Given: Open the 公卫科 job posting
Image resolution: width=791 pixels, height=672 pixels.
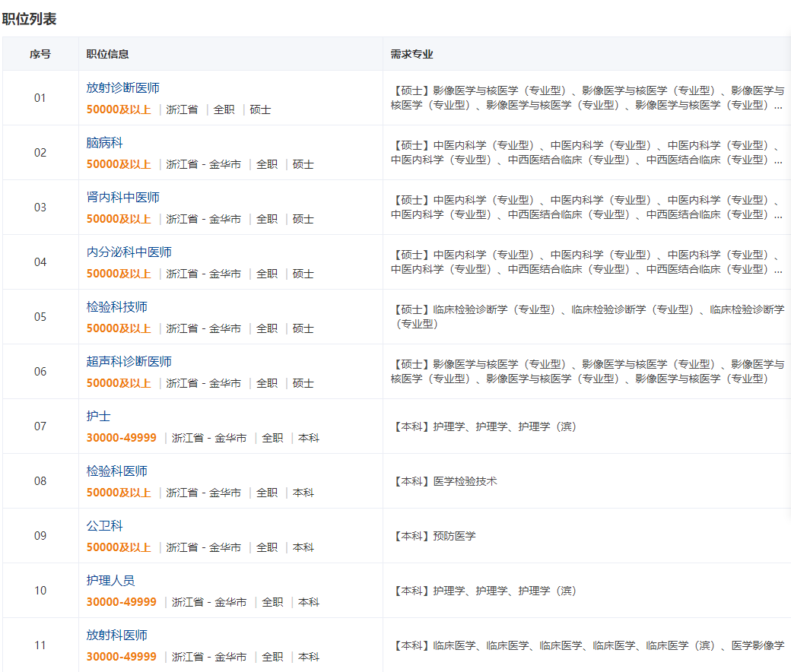Looking at the screenshot, I should tap(104, 526).
